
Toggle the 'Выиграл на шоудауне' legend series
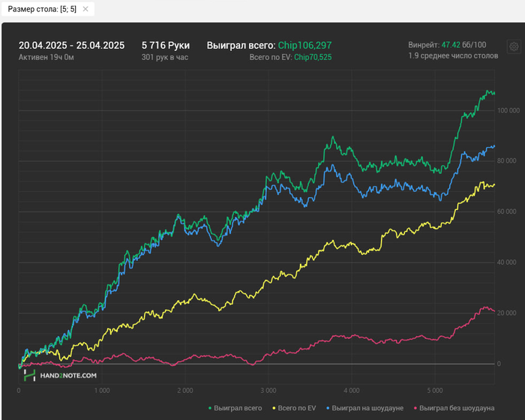click(x=364, y=408)
